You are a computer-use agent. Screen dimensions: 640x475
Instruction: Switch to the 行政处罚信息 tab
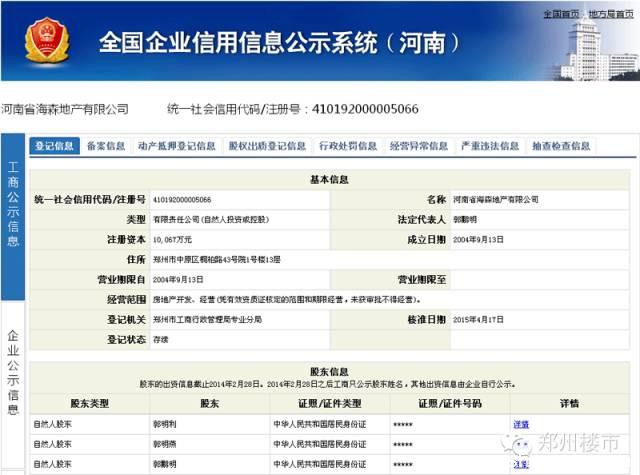point(348,146)
